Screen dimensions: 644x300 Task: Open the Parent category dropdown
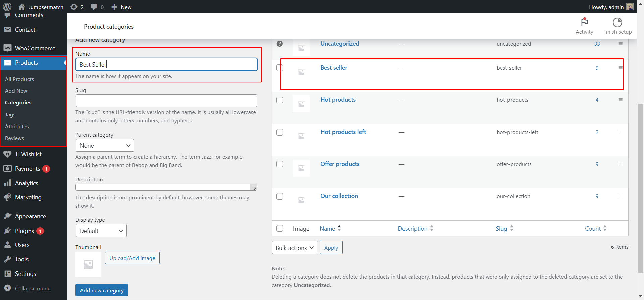(105, 145)
